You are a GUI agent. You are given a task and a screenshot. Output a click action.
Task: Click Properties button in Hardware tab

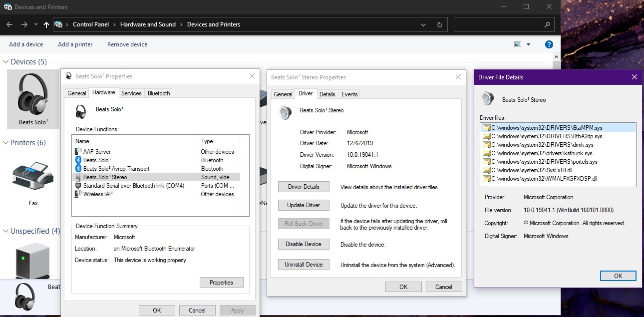[x=221, y=282]
